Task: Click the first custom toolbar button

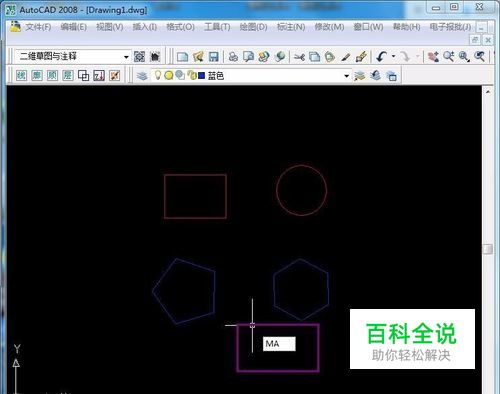Action: tap(21, 76)
